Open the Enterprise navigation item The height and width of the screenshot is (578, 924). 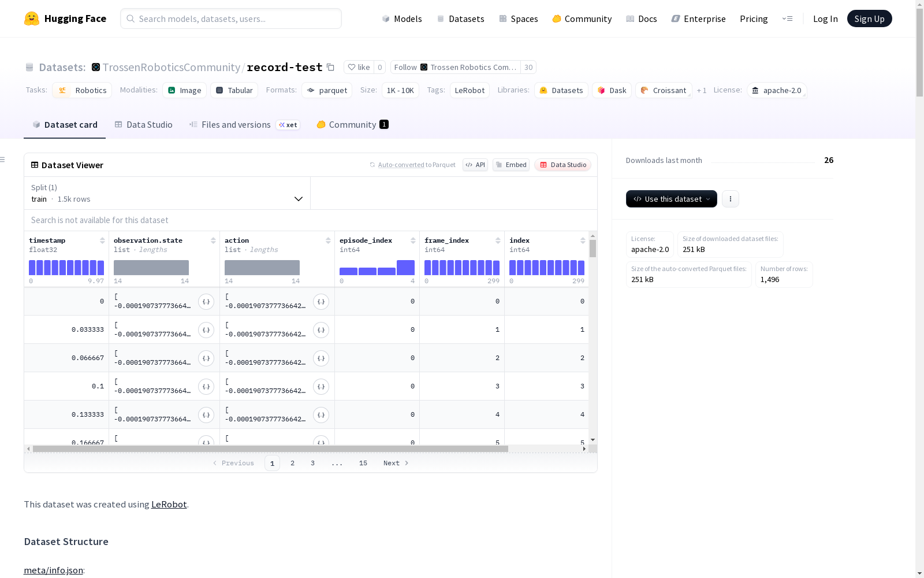tap(698, 18)
